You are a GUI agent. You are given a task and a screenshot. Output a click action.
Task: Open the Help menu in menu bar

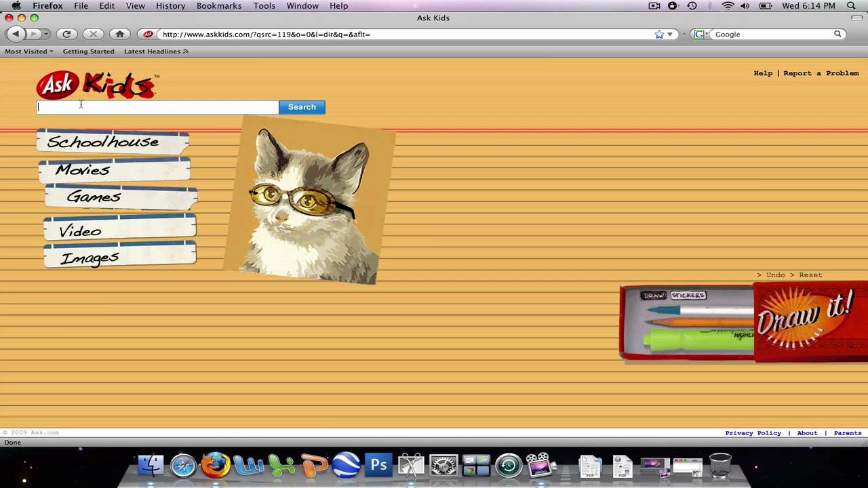click(339, 6)
